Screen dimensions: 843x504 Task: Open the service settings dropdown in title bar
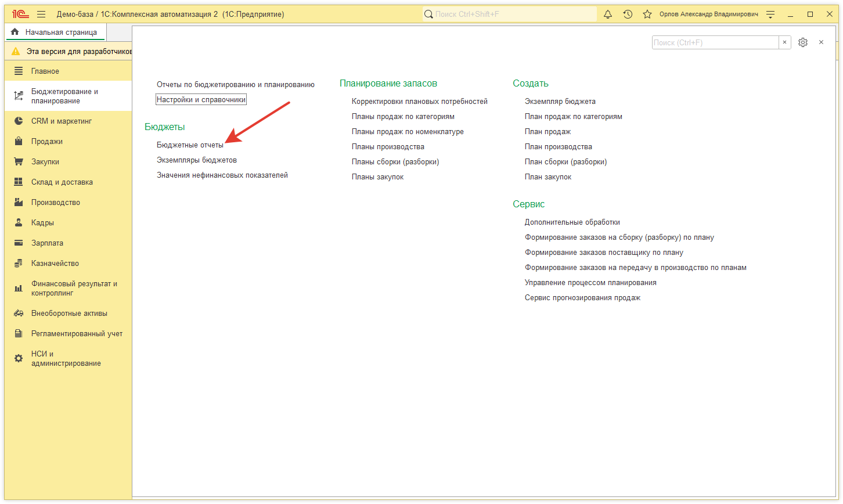click(x=770, y=14)
